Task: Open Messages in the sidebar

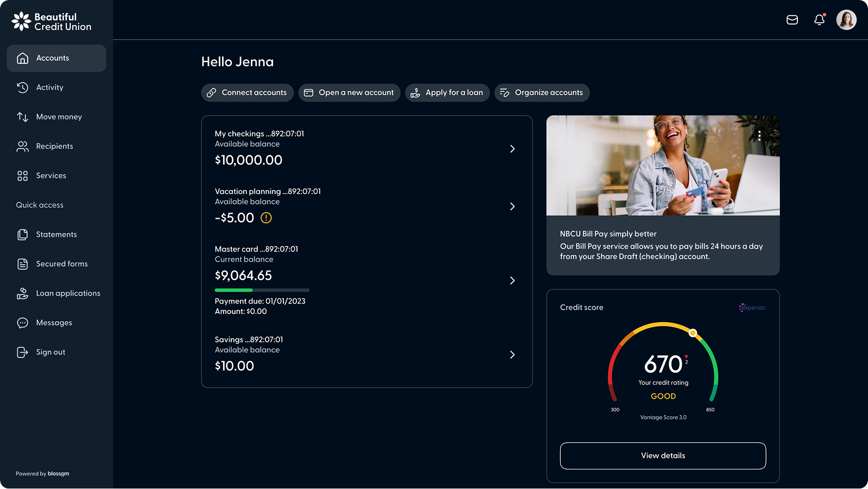Action: pos(56,323)
